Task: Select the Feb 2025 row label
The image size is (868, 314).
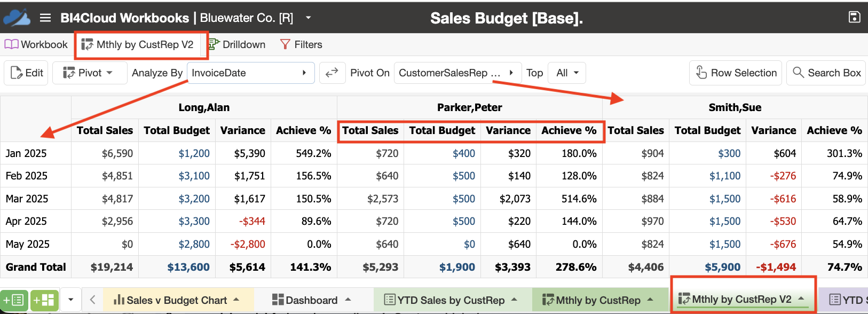Action: 26,176
